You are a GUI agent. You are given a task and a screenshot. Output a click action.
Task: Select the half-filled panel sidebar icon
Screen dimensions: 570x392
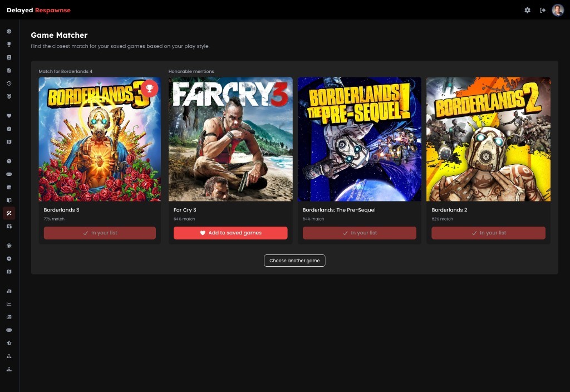click(9, 200)
